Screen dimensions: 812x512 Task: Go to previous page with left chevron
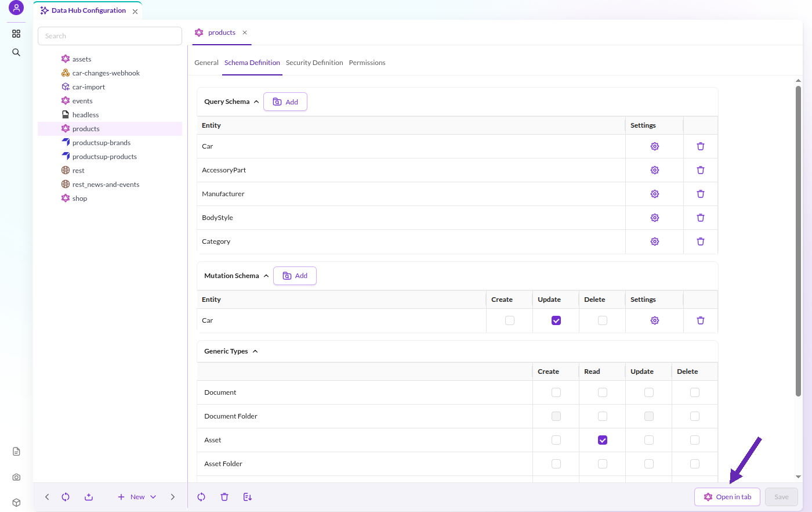(47, 497)
